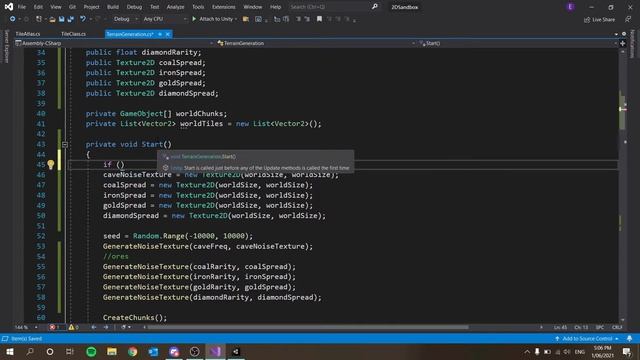Open the View menu
Viewport: 640px width, 360px height.
coord(56,7)
